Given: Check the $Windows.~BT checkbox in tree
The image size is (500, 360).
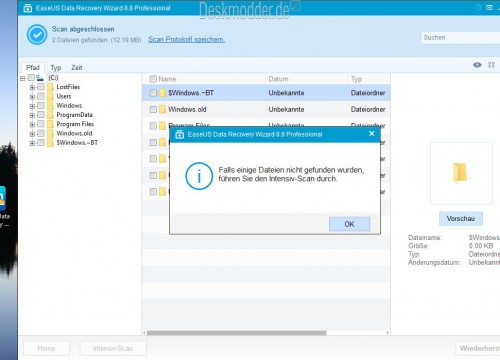Looking at the screenshot, I should pos(41,142).
